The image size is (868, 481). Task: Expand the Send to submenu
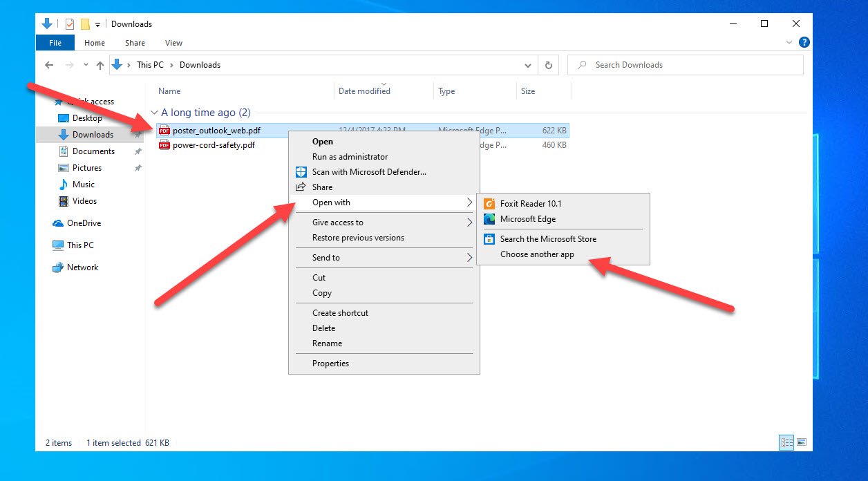click(x=470, y=258)
